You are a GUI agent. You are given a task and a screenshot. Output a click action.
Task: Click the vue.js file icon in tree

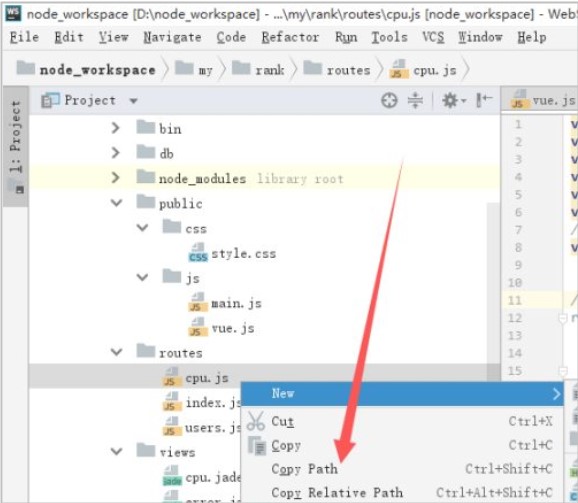198,327
